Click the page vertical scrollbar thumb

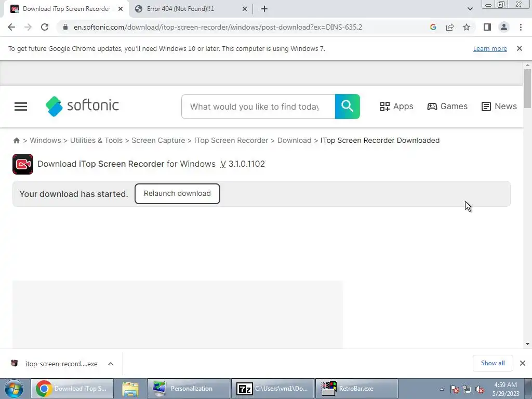(x=527, y=88)
